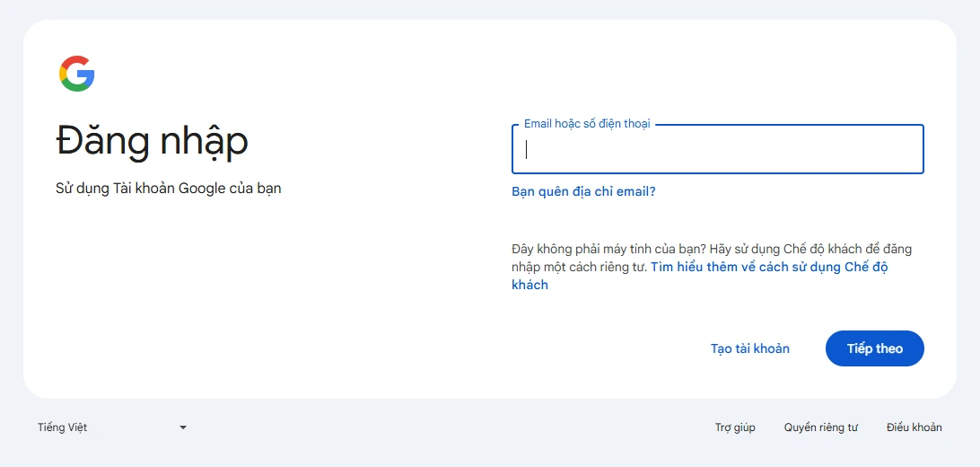
Task: Click "Sử dụng Tài khoản Google của bạn" subtitle
Action: [168, 189]
